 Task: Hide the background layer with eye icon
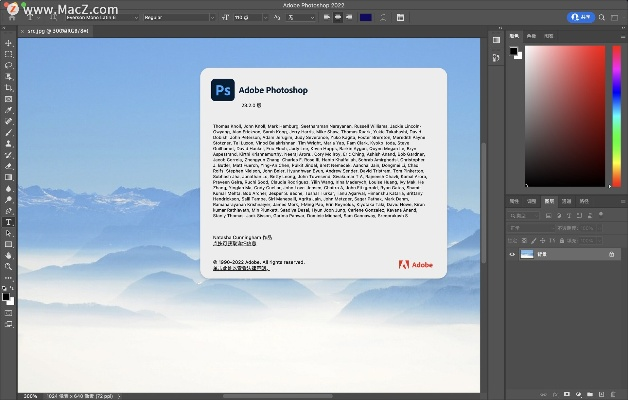513,255
